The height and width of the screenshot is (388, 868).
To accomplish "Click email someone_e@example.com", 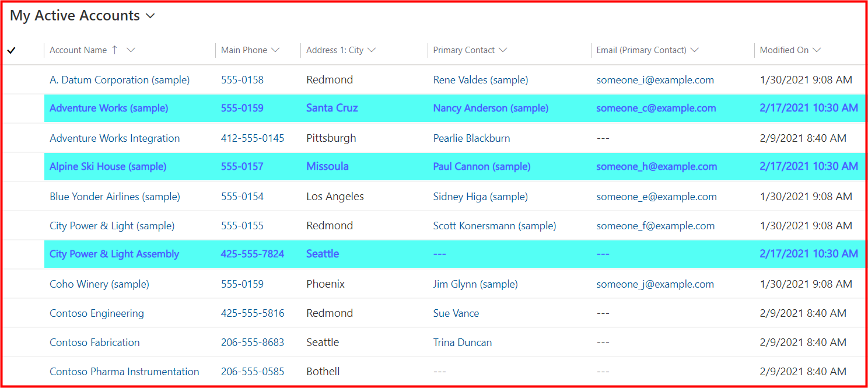I will pyautogui.click(x=656, y=197).
